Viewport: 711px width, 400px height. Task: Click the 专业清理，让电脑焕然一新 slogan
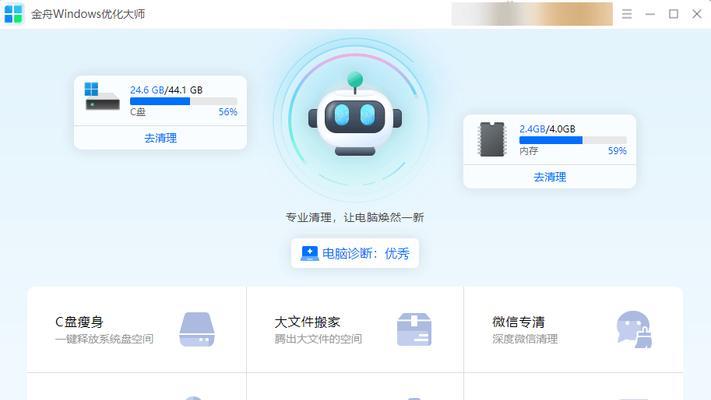(355, 217)
